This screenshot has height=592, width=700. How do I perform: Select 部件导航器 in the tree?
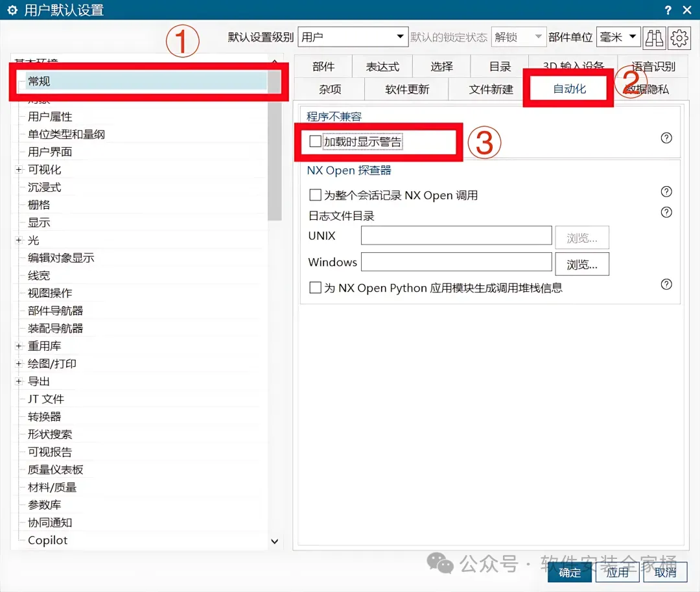[55, 311]
